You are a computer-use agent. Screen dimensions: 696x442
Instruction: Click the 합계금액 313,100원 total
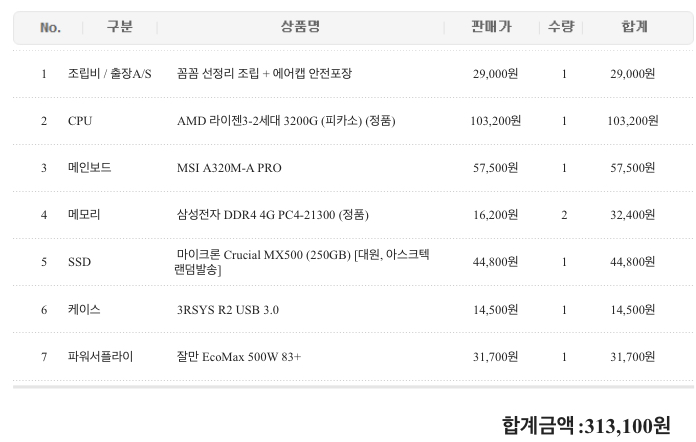pyautogui.click(x=586, y=425)
